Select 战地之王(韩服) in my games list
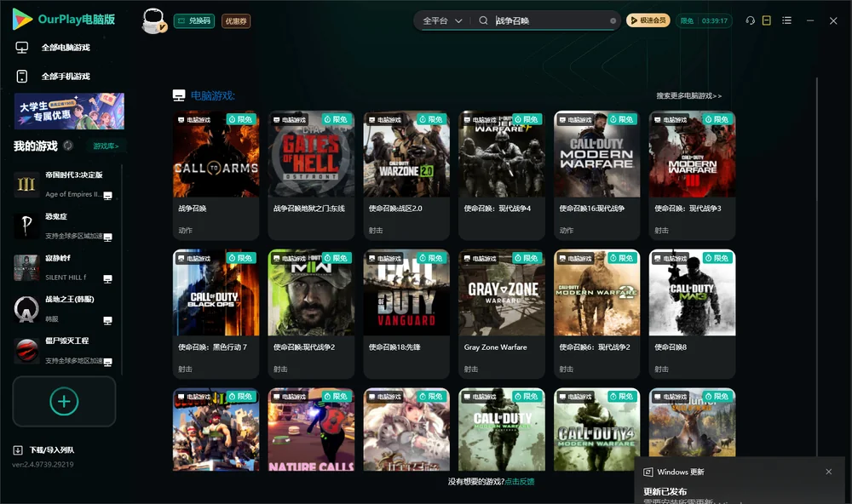Image resolution: width=852 pixels, height=504 pixels. click(64, 309)
